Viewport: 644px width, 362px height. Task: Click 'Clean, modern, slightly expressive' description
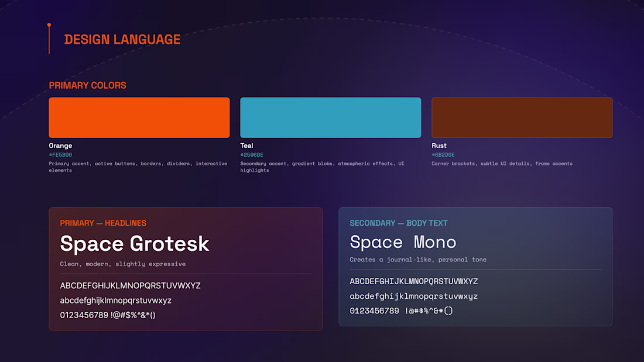tap(123, 264)
